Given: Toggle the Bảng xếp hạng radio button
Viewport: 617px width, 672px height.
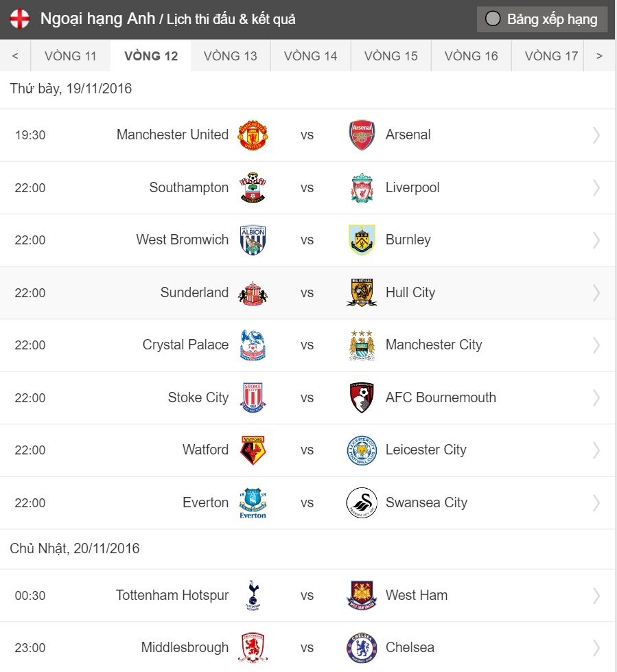Looking at the screenshot, I should pos(493,19).
